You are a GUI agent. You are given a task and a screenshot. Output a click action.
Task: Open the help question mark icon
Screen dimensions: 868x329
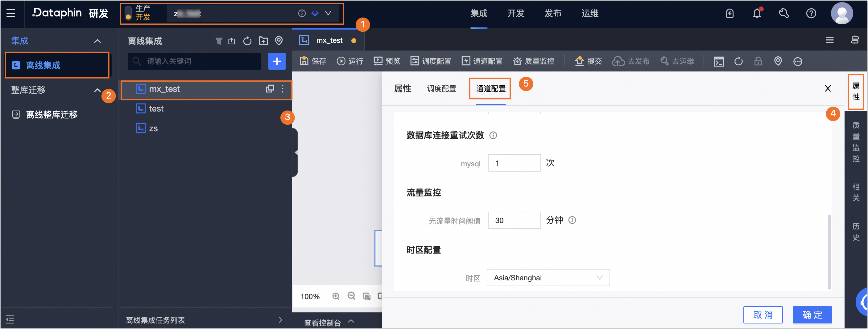[811, 13]
